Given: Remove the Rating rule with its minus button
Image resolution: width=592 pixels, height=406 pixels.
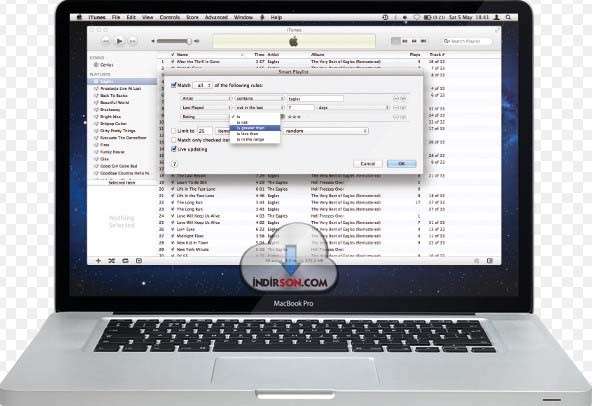Looking at the screenshot, I should (396, 117).
